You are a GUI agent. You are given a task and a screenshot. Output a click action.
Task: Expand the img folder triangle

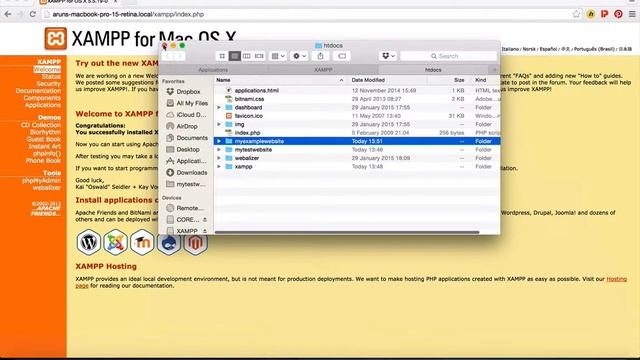click(219, 124)
